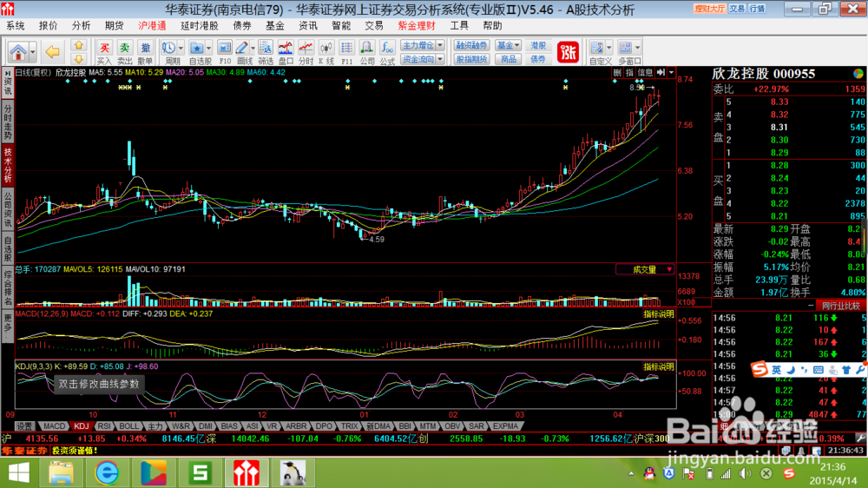The height and width of the screenshot is (488, 868).
Task: Click the 同行业比较 button
Action: (x=841, y=306)
